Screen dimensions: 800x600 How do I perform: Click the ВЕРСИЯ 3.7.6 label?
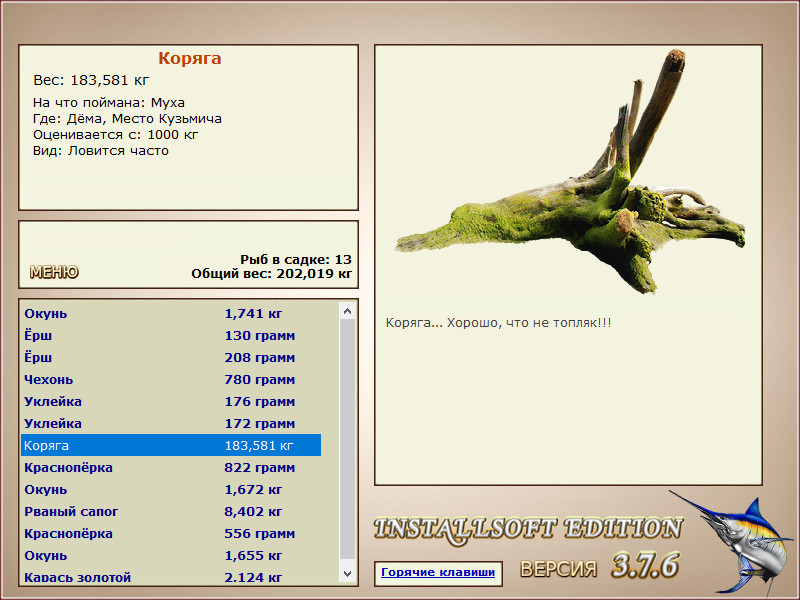pyautogui.click(x=599, y=565)
